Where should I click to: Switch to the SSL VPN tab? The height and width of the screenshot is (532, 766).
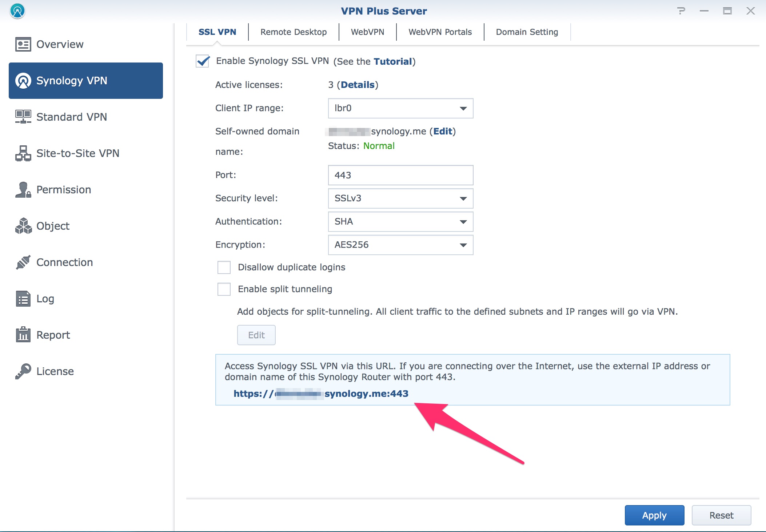[x=217, y=32]
